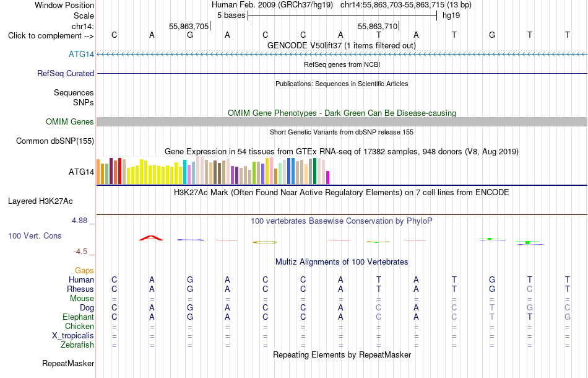Click the blue ATG14 GENCODE gene label
This screenshot has height=378, width=588.
pyautogui.click(x=81, y=55)
